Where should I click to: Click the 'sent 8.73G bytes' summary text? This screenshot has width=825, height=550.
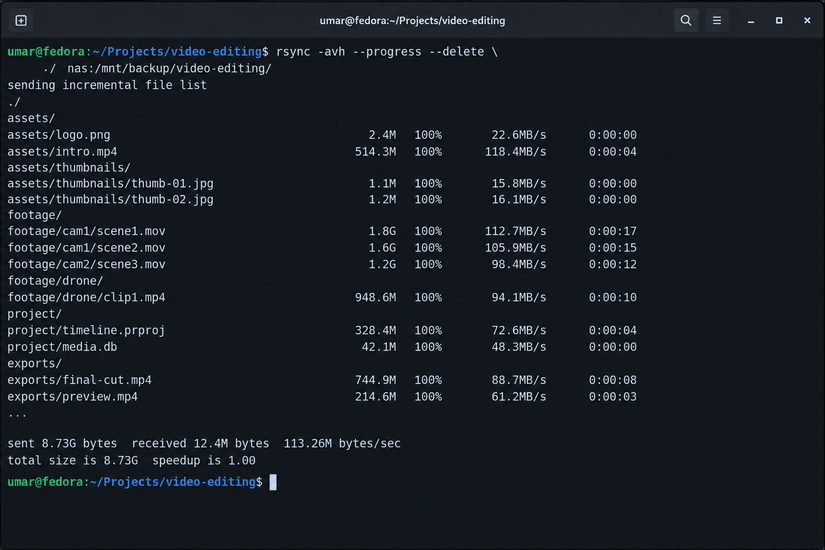(x=62, y=444)
